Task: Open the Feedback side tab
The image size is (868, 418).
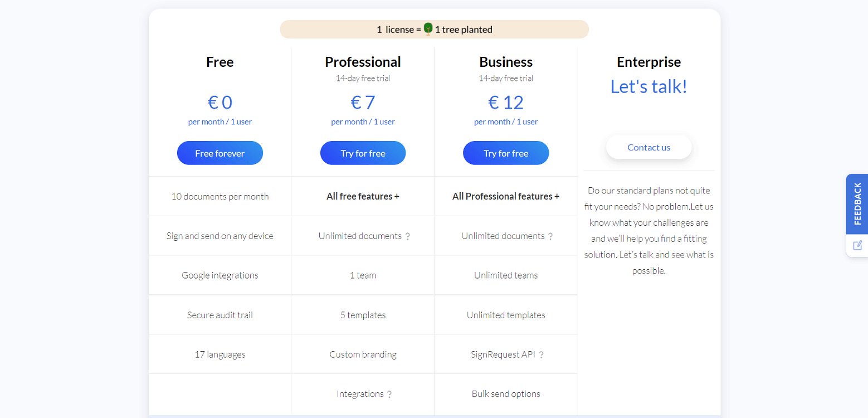Action: pos(857,204)
